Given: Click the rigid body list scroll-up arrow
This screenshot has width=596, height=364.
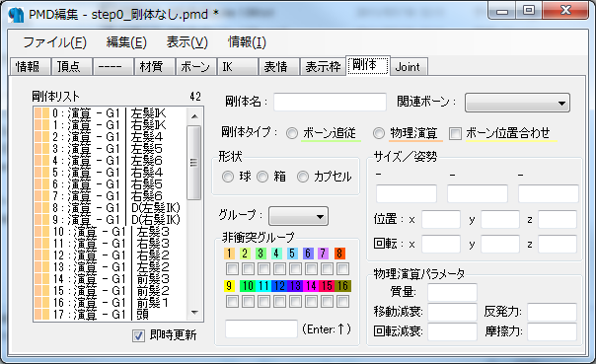Looking at the screenshot, I should click(x=194, y=116).
